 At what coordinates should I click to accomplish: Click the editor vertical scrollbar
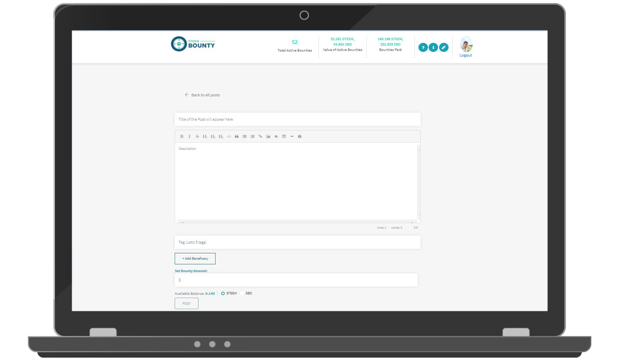coord(419,182)
